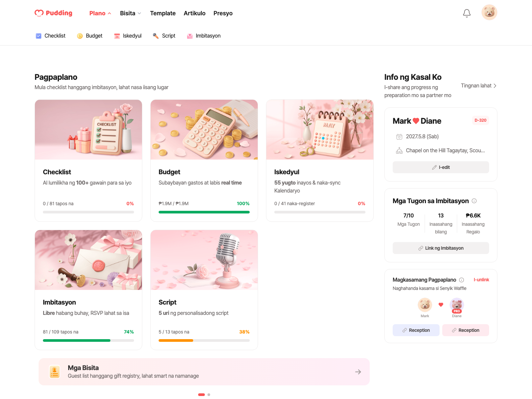Image resolution: width=532 pixels, height=399 pixels.
Task: Click the info icon beside Magkasamang Pagpaplano
Action: pos(462,280)
